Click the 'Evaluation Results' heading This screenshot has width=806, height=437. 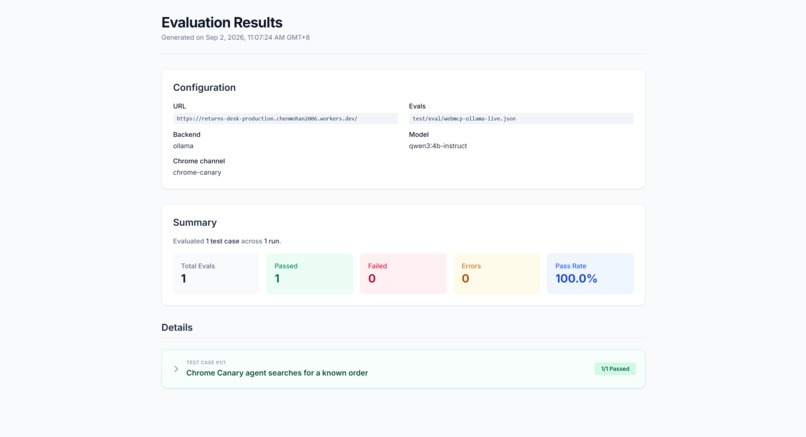(x=222, y=23)
